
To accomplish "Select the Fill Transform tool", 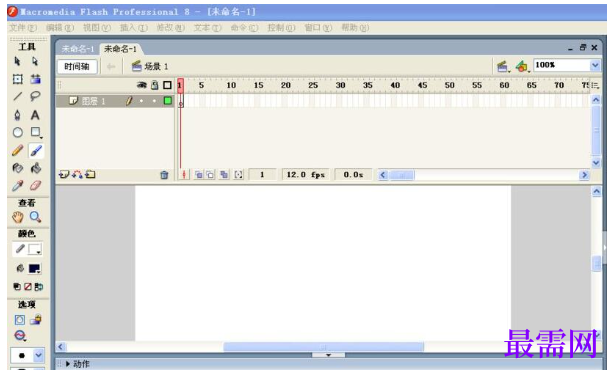I will pos(36,79).
